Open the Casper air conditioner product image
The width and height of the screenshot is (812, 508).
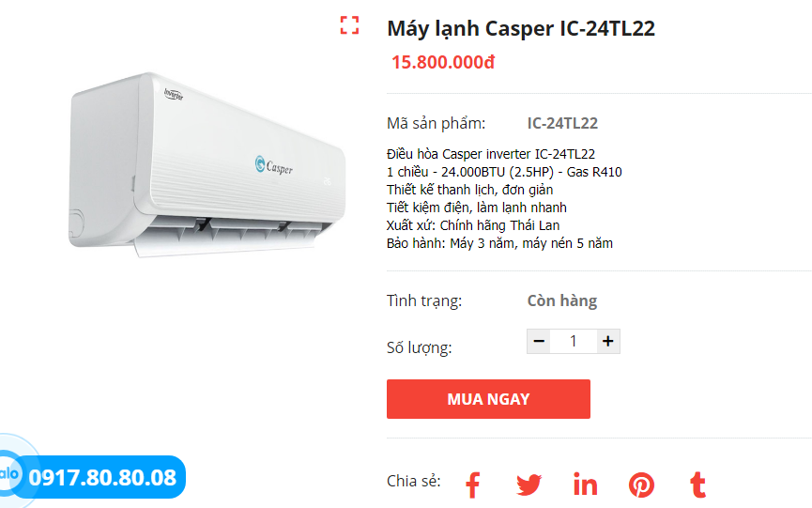(207, 164)
